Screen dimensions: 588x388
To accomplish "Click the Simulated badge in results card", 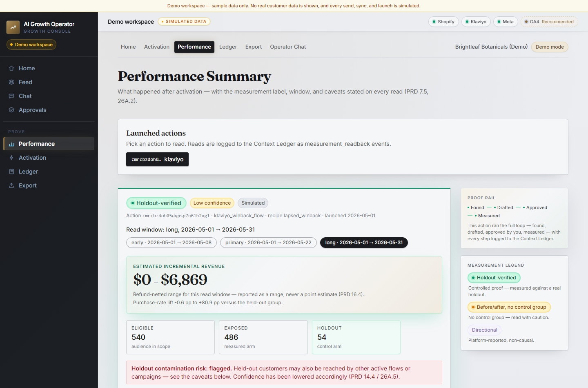I will pyautogui.click(x=253, y=203).
